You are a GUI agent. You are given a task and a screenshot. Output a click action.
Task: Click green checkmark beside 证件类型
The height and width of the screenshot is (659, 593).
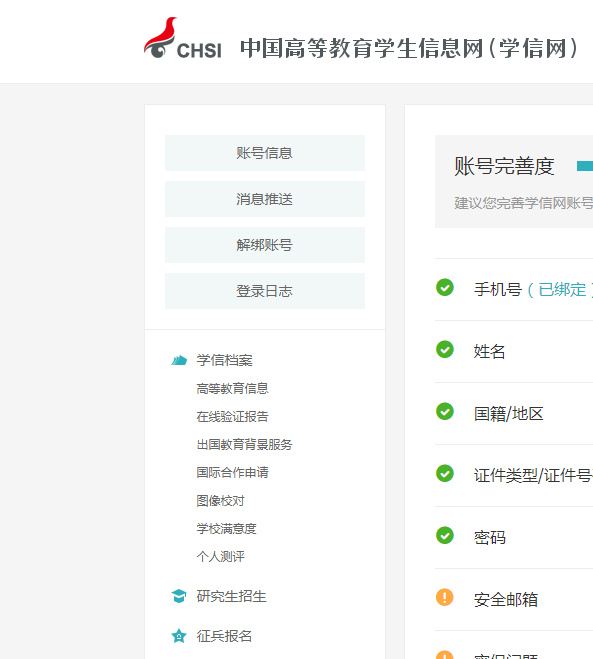[445, 473]
